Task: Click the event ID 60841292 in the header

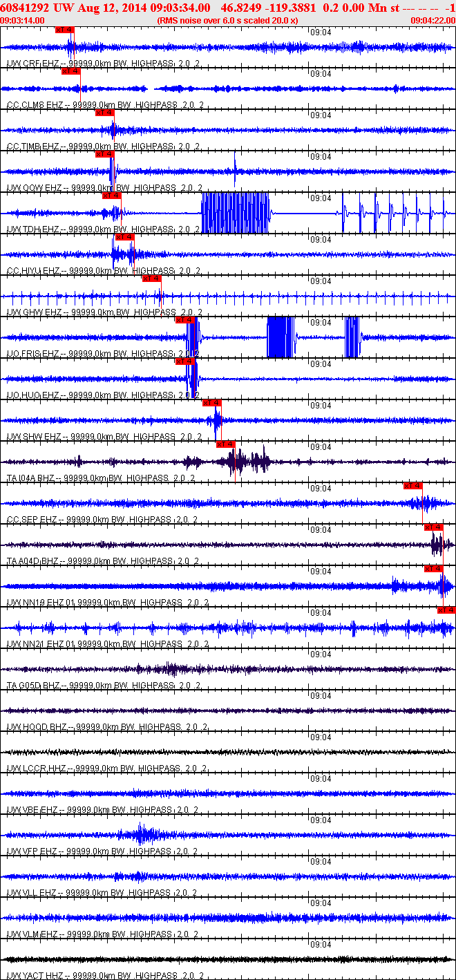Action: (x=24, y=8)
